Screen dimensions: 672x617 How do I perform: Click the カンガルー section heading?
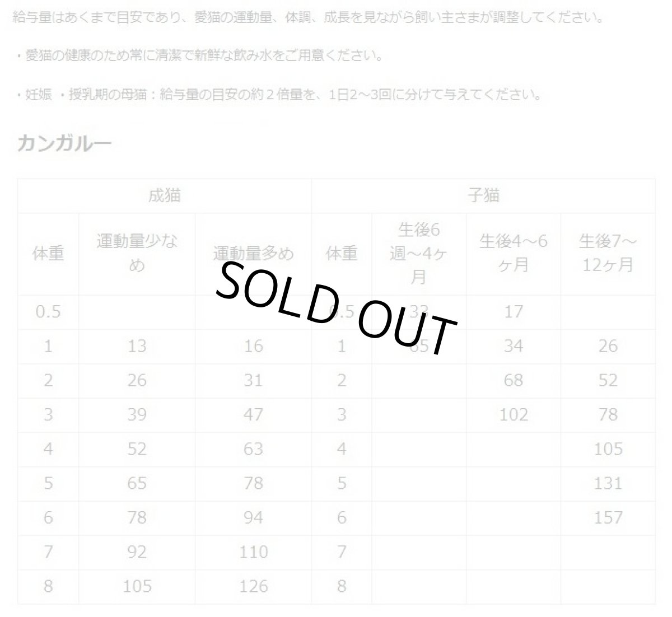click(65, 144)
